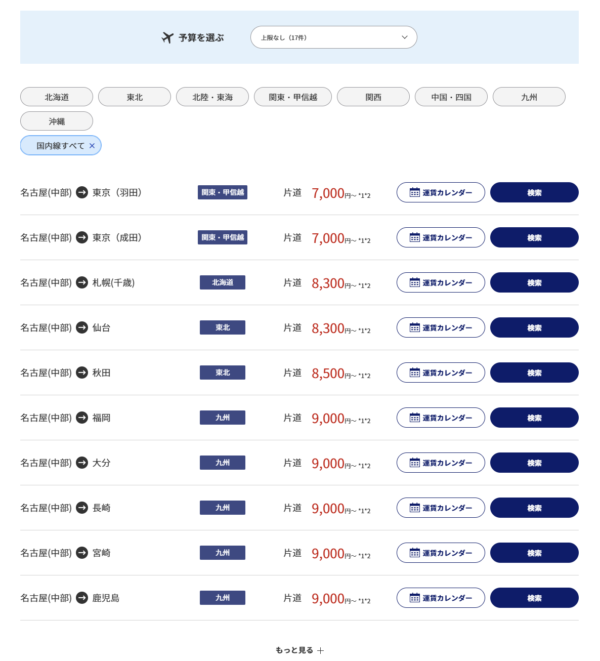This screenshot has width=600, height=661.
Task: Remove the 国内線すべて filter with its X
Action: 92,146
